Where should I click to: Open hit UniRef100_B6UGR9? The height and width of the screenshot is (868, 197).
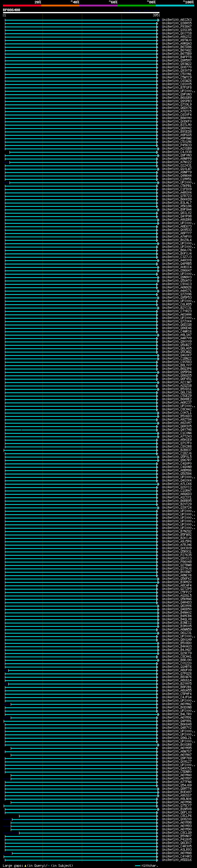(x=177, y=98)
